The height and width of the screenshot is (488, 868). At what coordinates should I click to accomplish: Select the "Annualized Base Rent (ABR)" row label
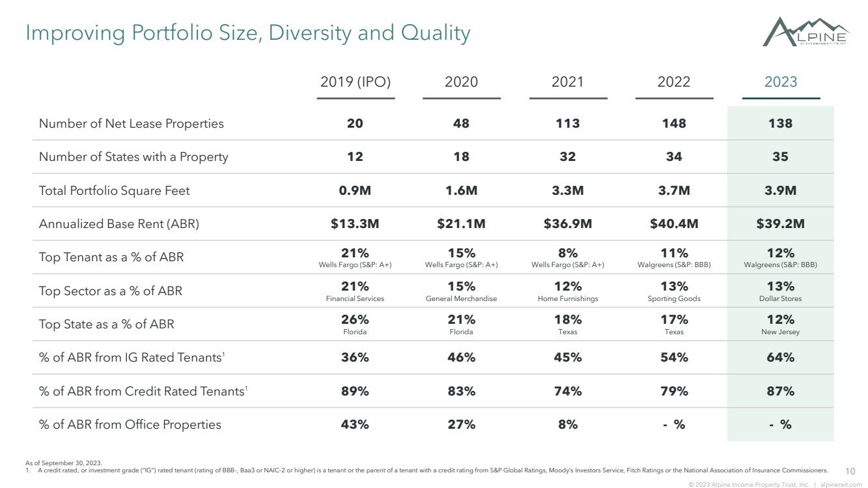pyautogui.click(x=119, y=224)
